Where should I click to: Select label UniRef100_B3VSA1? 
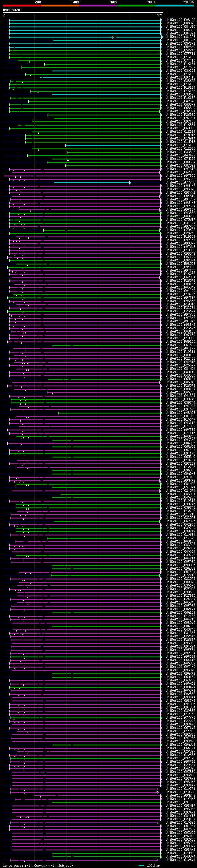point(180,111)
